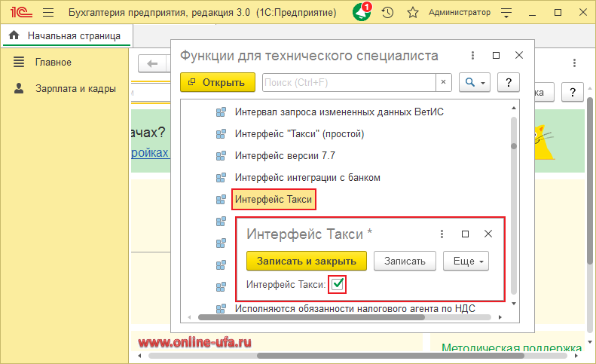This screenshot has width=596, height=364.
Task: Open the three-dot menu of Функции для технического специалиста
Action: tap(472, 56)
